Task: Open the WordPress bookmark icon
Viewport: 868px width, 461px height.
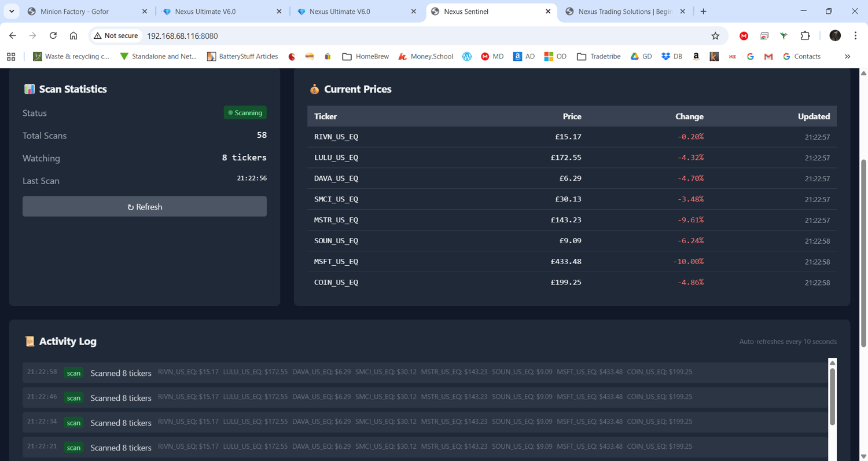Action: (467, 56)
